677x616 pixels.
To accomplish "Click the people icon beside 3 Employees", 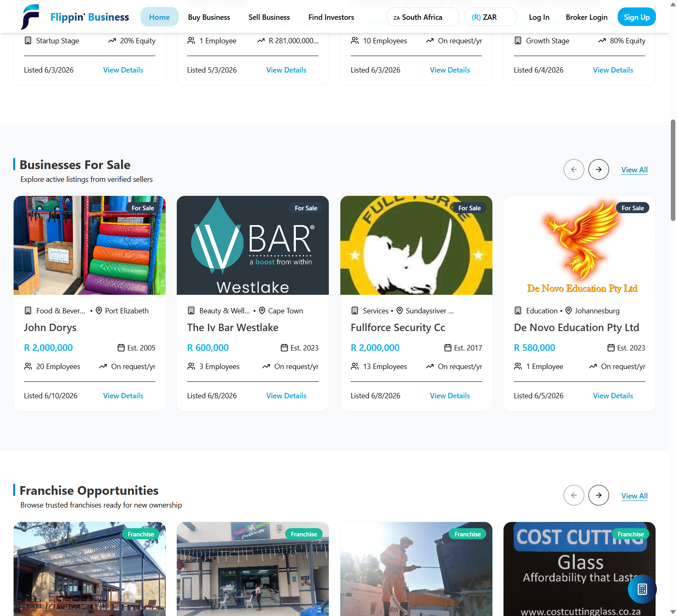I will point(191,366).
